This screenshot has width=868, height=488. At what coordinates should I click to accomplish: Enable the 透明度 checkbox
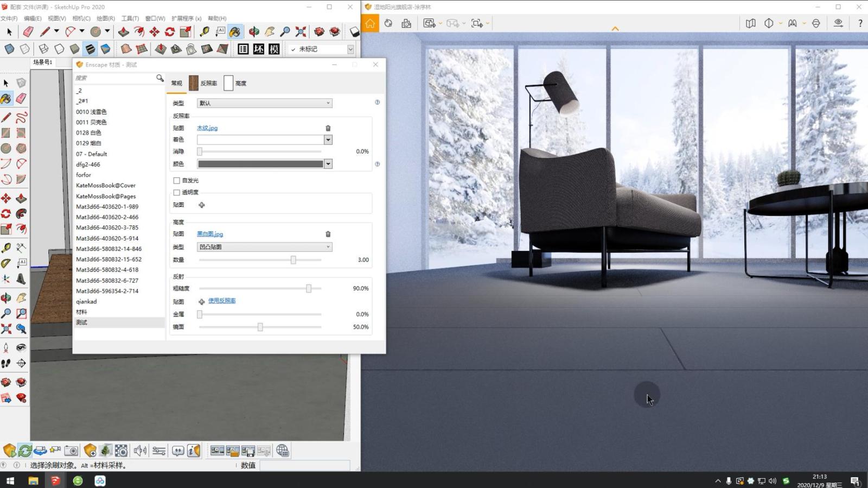click(x=176, y=193)
